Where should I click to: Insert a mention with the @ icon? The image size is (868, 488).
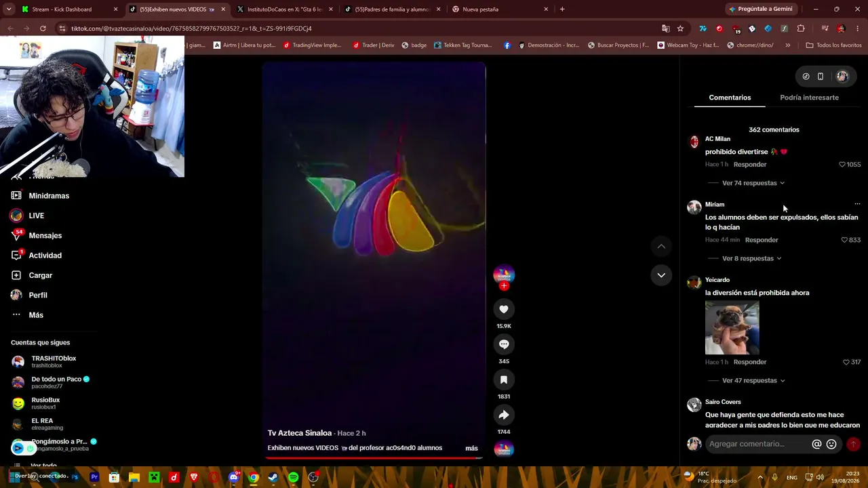pyautogui.click(x=816, y=444)
